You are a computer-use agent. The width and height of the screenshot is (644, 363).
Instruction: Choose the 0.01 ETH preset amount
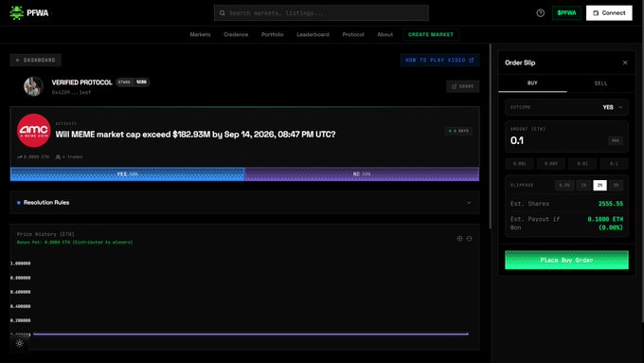tap(582, 164)
